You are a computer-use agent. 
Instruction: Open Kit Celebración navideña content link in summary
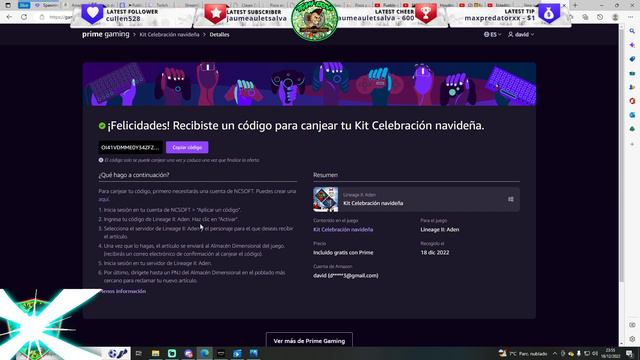(343, 229)
